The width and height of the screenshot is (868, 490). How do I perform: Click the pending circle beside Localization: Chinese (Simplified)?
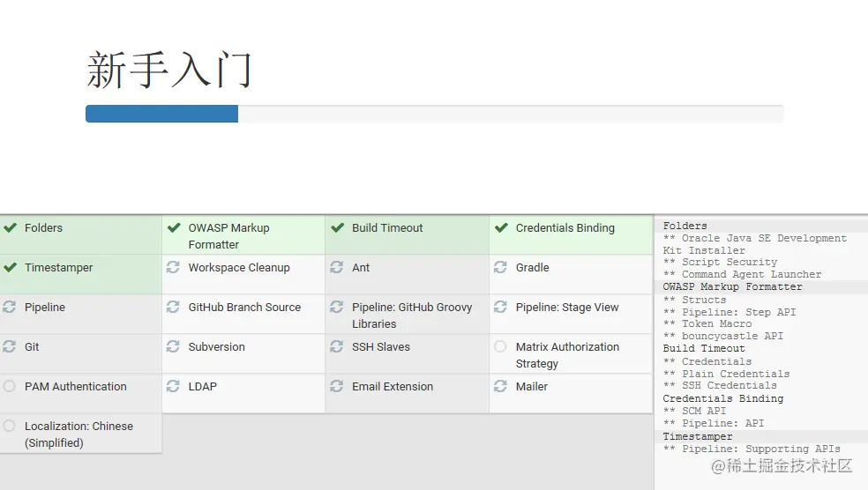tap(10, 426)
